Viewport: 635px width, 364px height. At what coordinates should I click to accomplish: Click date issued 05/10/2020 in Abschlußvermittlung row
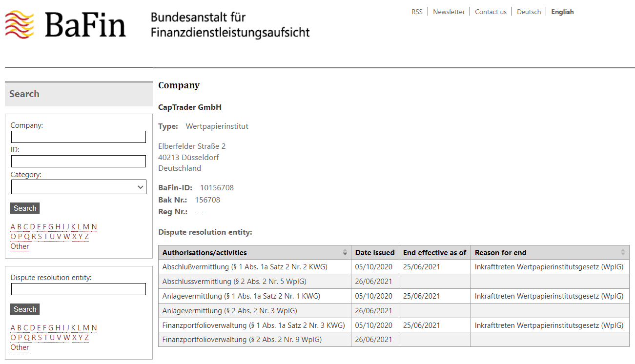pyautogui.click(x=373, y=267)
